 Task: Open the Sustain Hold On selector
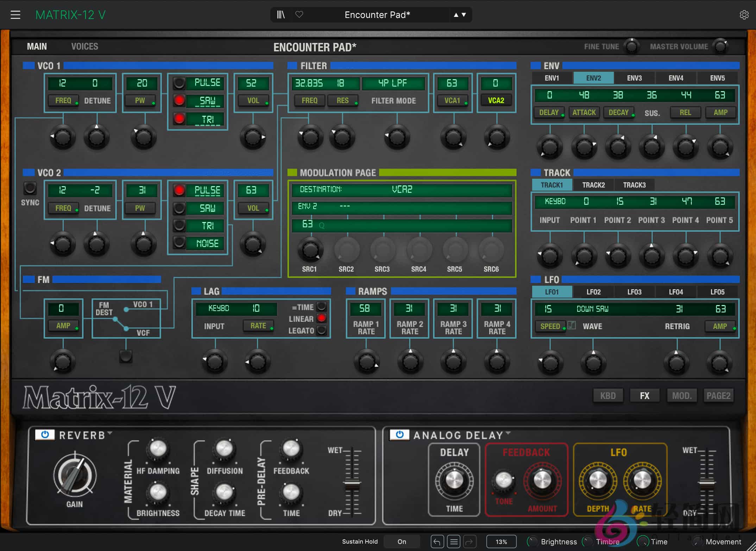tap(402, 541)
